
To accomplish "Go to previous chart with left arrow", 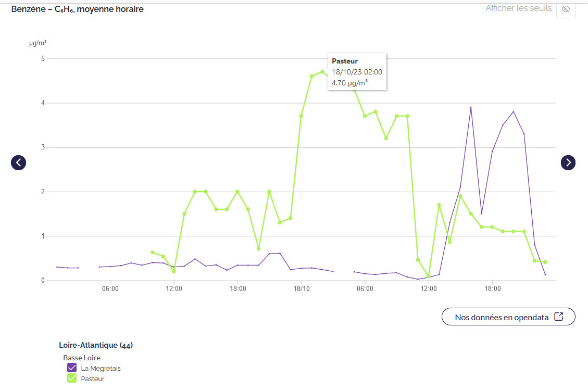I will coord(18,162).
